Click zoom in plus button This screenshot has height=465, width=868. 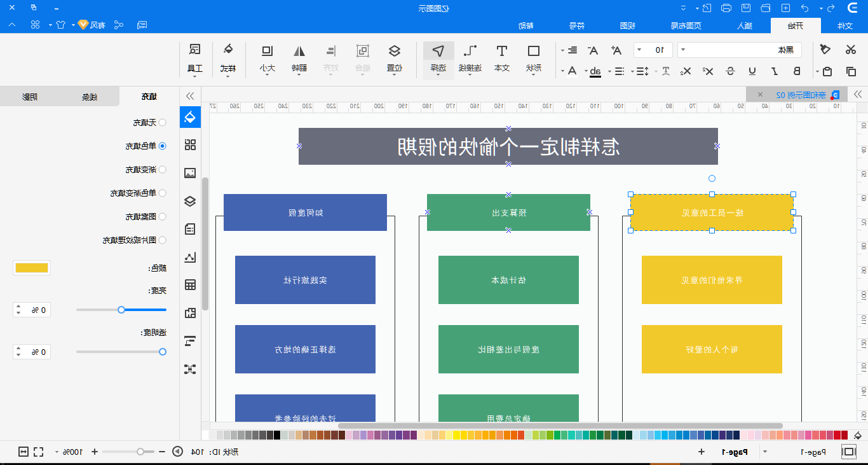click(95, 452)
